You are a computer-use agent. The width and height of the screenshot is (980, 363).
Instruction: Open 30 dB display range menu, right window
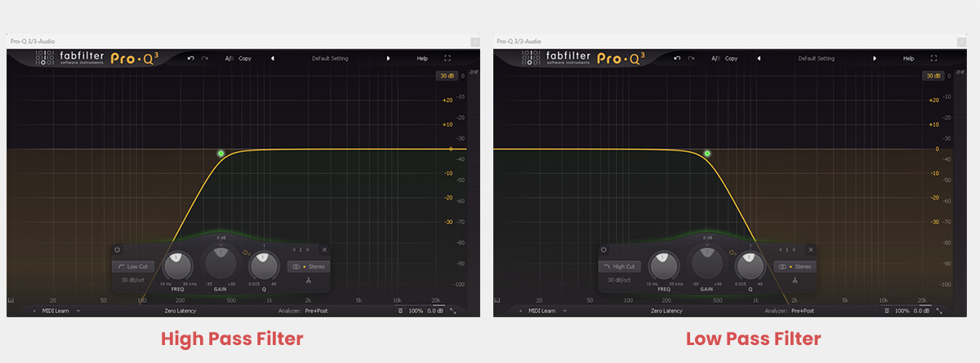(933, 76)
